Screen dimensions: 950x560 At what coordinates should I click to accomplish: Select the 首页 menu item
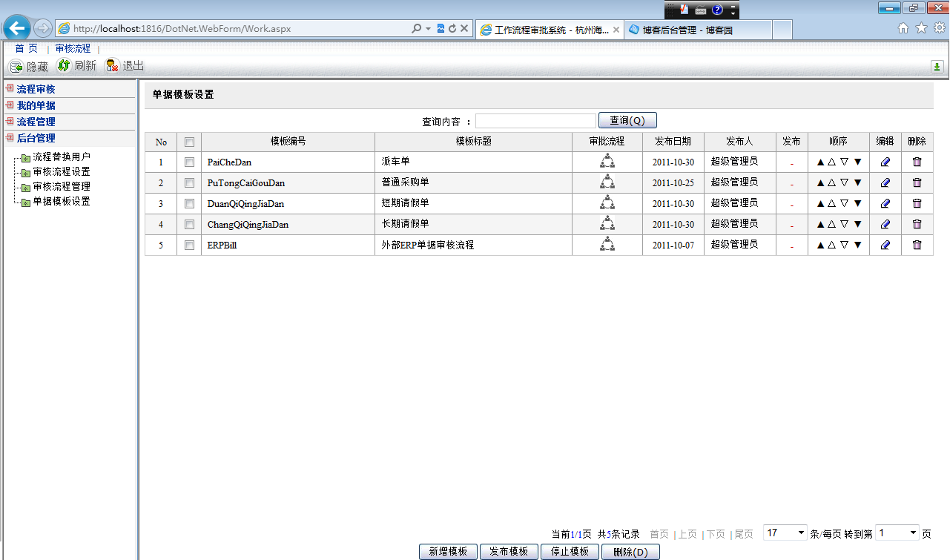tap(27, 48)
